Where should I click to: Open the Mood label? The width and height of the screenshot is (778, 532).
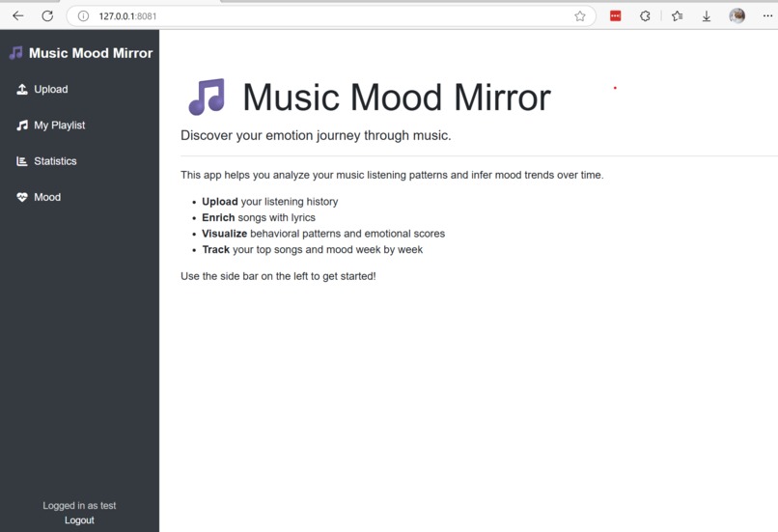[47, 197]
